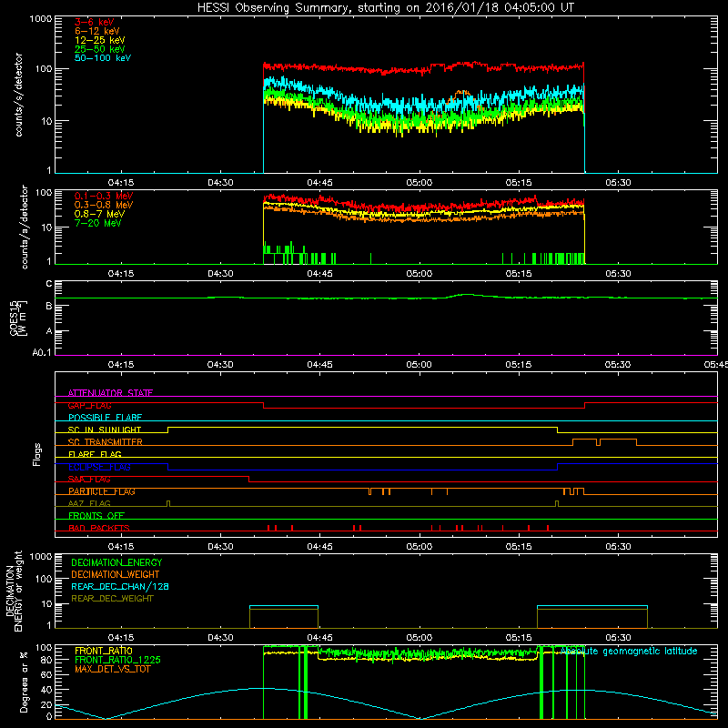
Task: Select the 25-50 keV legend label
Action: click(x=100, y=49)
